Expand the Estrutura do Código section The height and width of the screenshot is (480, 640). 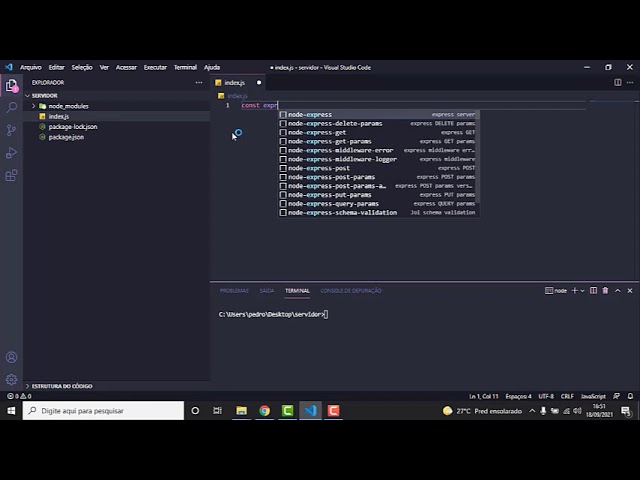coord(27,386)
